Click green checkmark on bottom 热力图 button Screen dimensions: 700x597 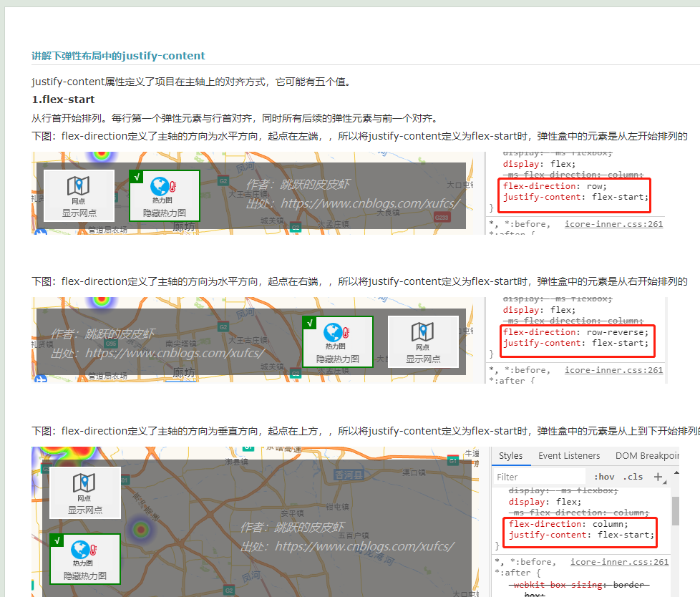point(57,540)
